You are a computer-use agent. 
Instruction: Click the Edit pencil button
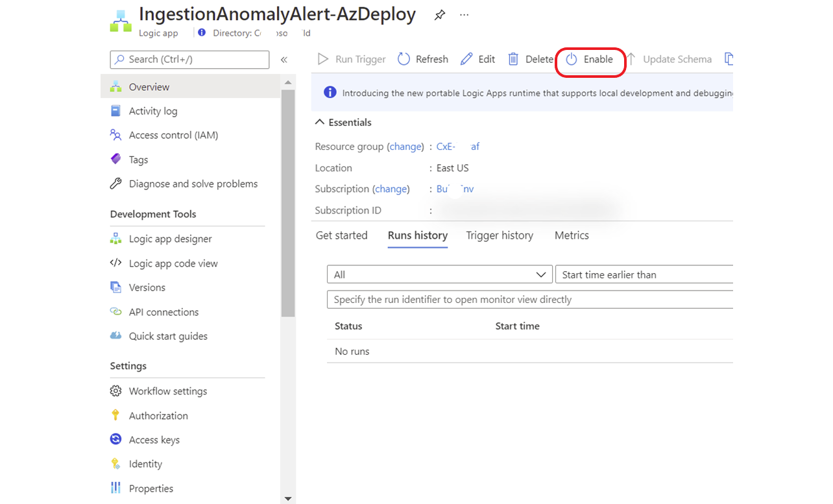pos(478,59)
